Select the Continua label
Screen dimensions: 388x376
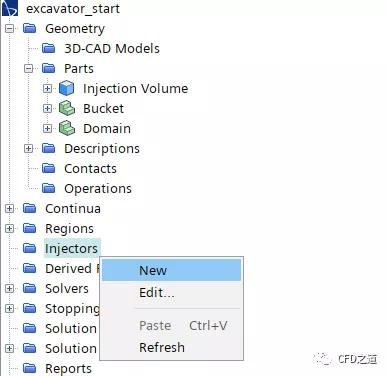click(73, 209)
